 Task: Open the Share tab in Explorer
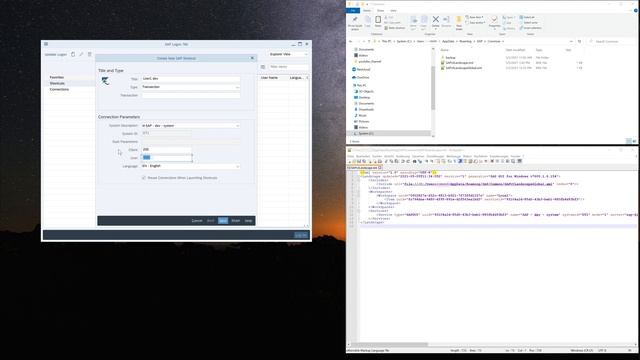tap(380, 11)
